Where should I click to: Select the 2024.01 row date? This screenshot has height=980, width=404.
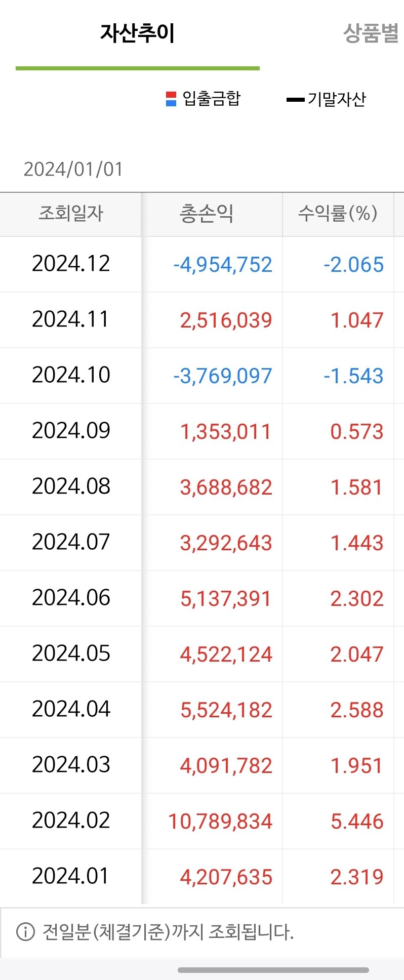point(71,876)
